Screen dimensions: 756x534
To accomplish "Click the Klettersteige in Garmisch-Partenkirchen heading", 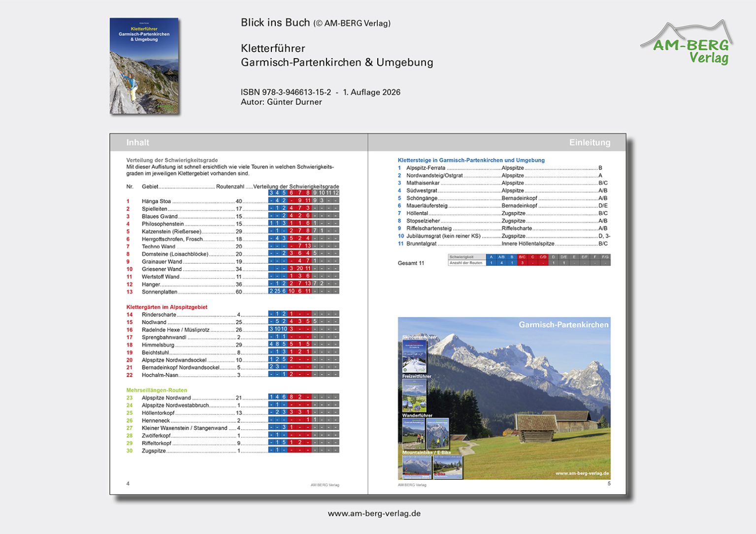I will pos(471,160).
